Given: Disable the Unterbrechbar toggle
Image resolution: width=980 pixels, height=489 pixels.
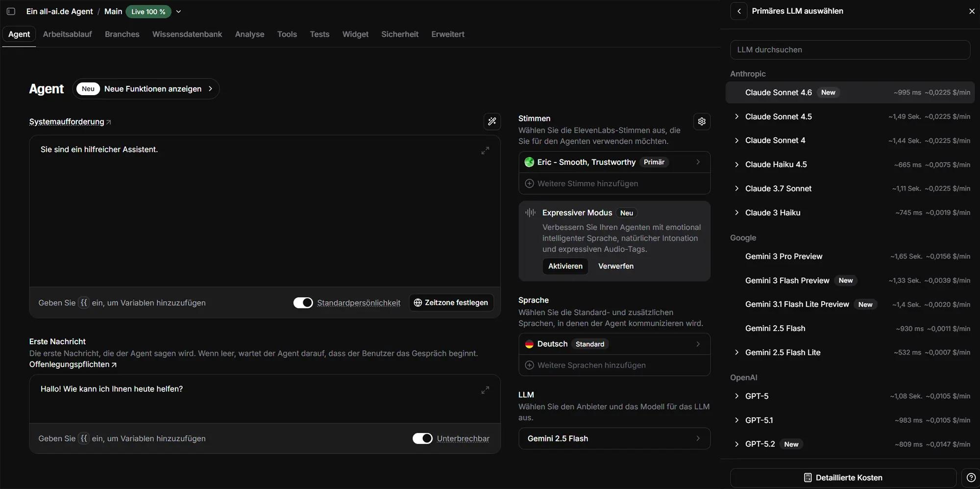Looking at the screenshot, I should (422, 438).
